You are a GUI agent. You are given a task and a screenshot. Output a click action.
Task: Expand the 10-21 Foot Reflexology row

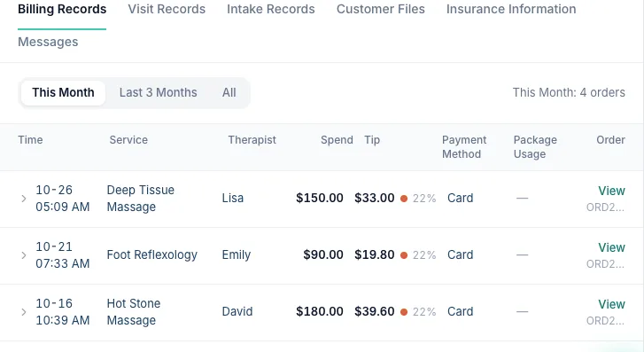coord(23,255)
